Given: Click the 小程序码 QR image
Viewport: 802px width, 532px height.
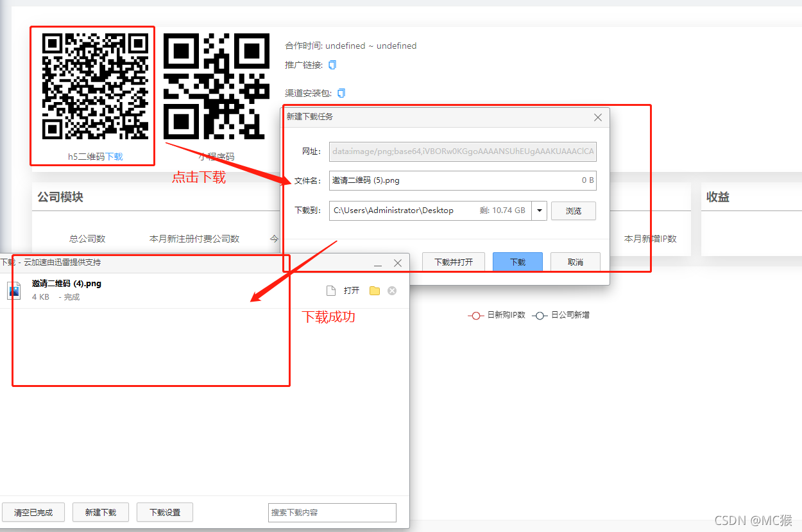Looking at the screenshot, I should click(216, 87).
